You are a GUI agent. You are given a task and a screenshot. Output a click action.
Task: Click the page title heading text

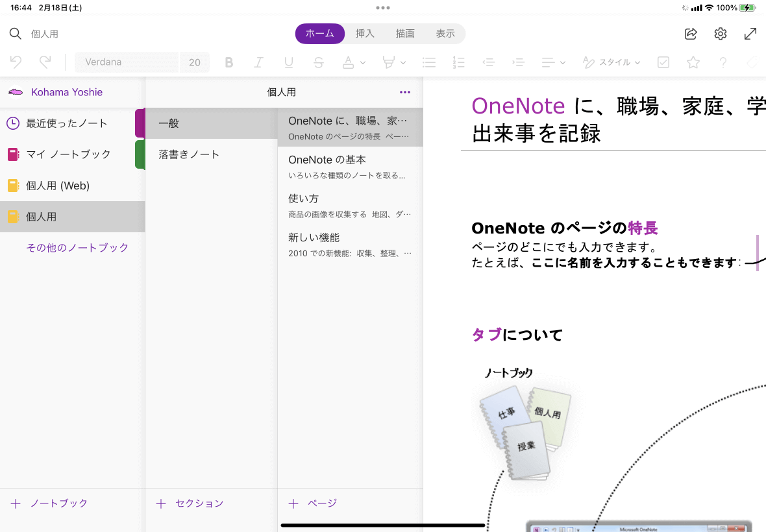click(x=619, y=119)
